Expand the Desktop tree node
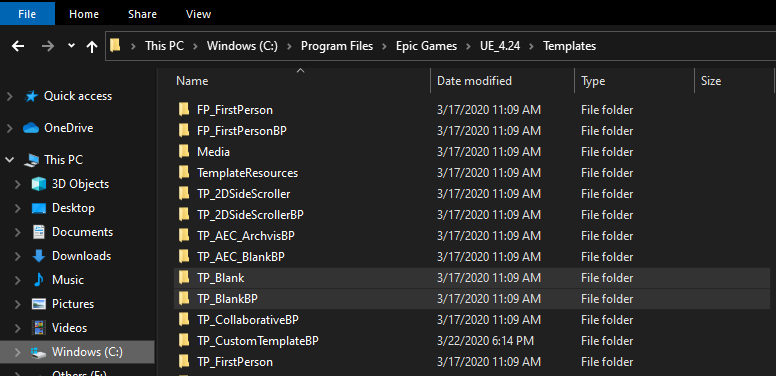The width and height of the screenshot is (776, 376). click(17, 208)
